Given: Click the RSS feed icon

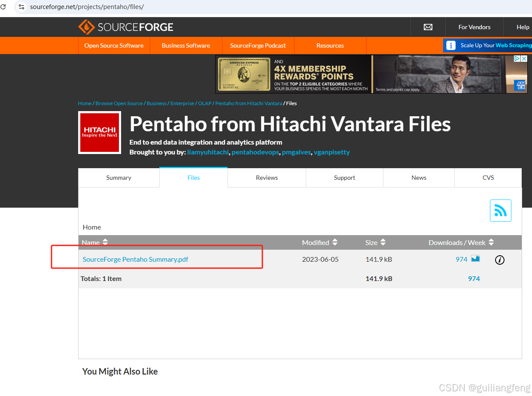Looking at the screenshot, I should [501, 211].
